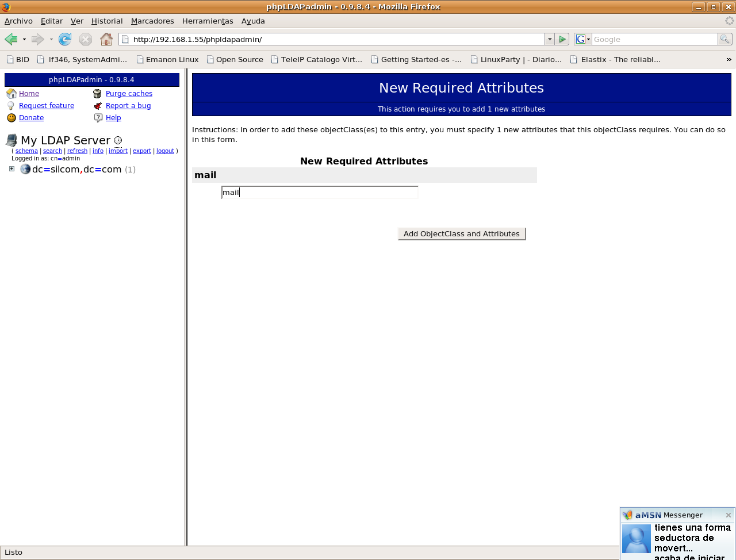Open the Marcadores menu
The image size is (736, 560).
152,21
